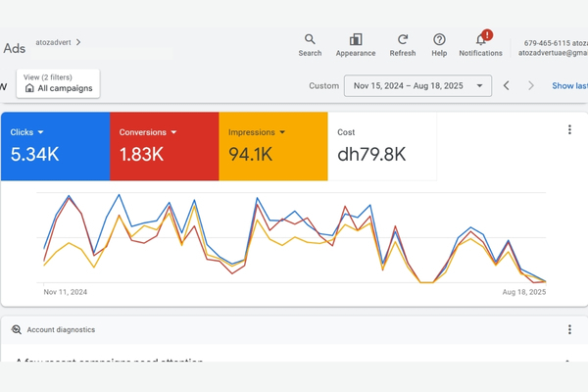Click the atozadvert account breadcrumb
This screenshot has width=588, height=392.
pos(57,42)
